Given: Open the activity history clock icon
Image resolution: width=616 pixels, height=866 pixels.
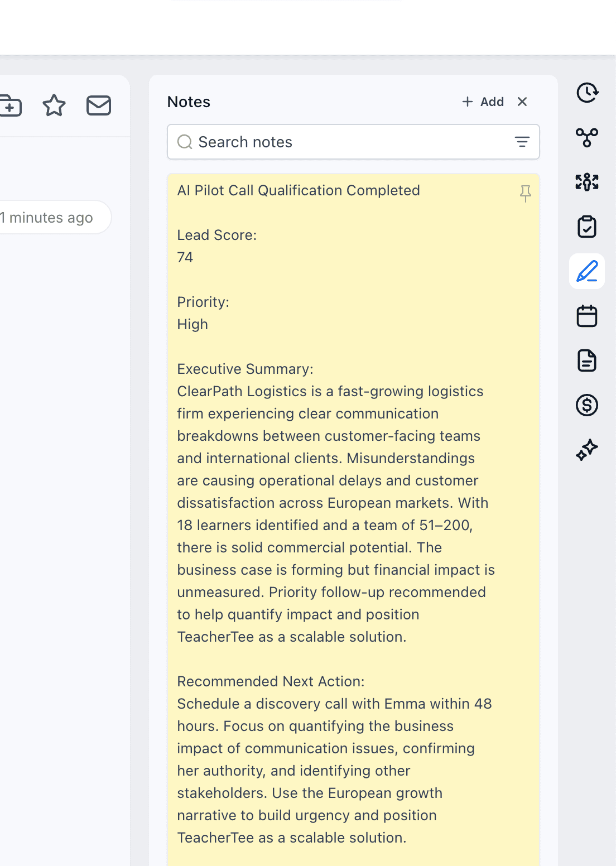Looking at the screenshot, I should pos(587,93).
